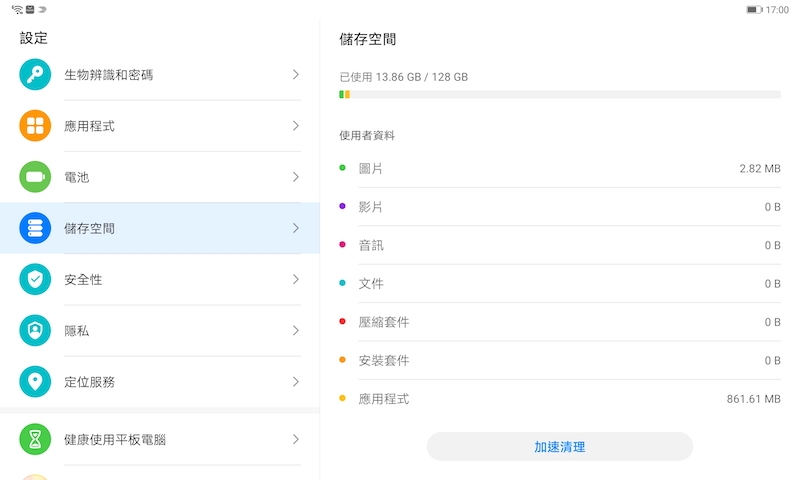800x480 pixels.
Task: Open the 安全性 settings menu item
Action: (x=160, y=280)
